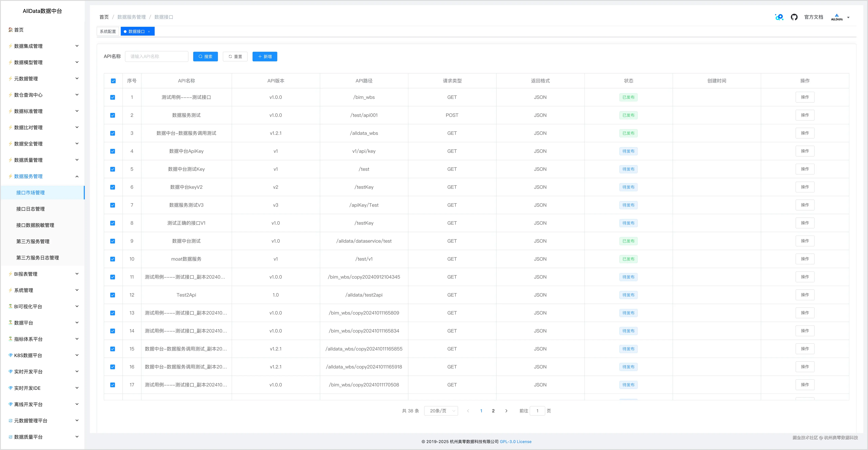
Task: Click the 操作 button for moat数据服务
Action: coord(805,259)
